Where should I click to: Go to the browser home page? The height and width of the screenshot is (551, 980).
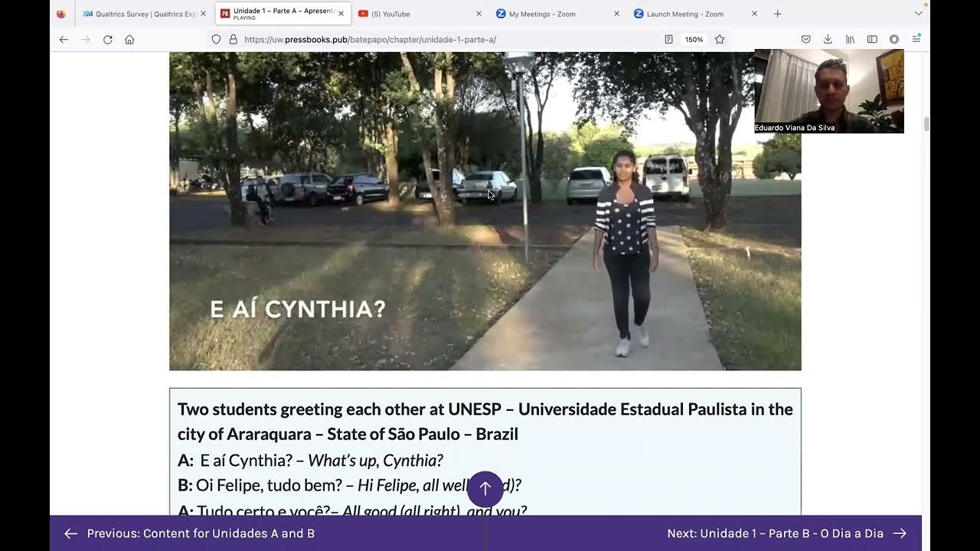[129, 40]
